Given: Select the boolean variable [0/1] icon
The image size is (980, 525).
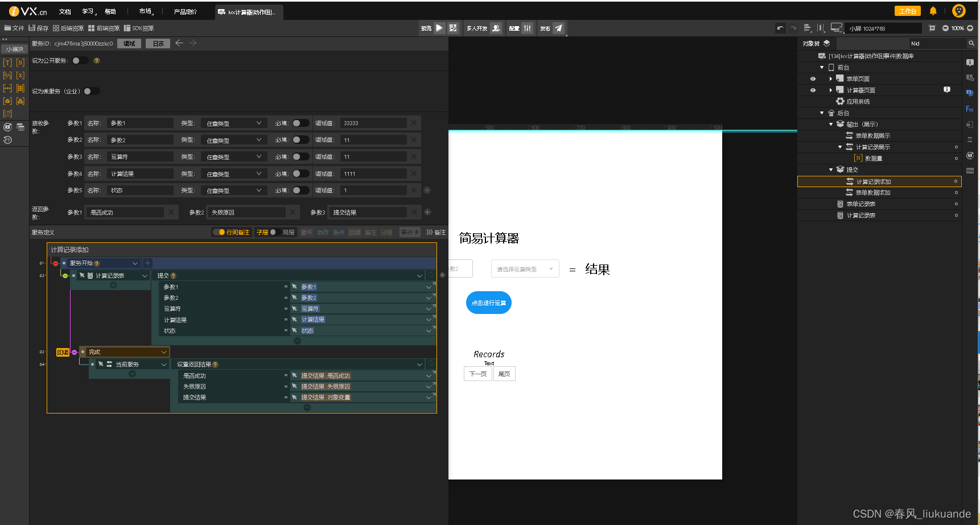Looking at the screenshot, I should click(x=7, y=76).
